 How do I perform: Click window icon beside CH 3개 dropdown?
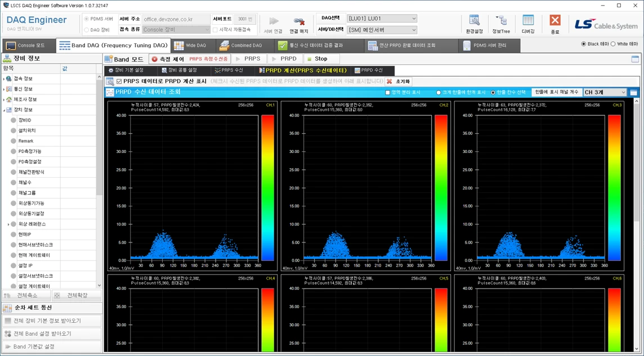coord(634,93)
